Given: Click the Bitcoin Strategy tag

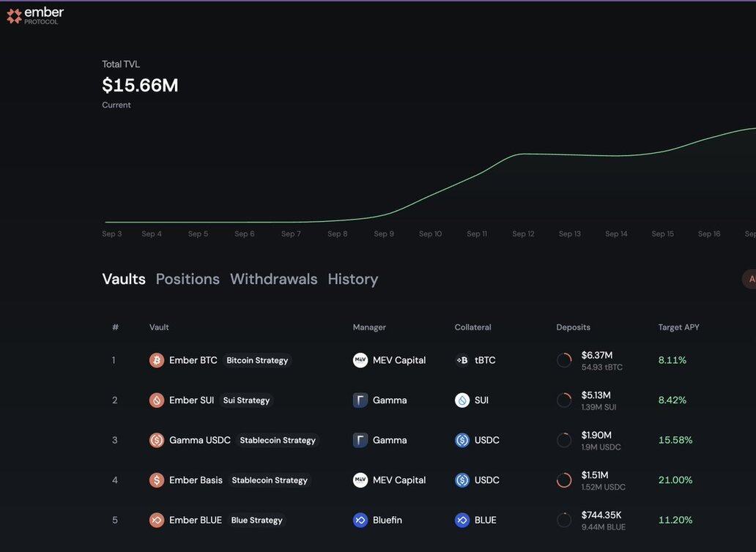Looking at the screenshot, I should (257, 360).
